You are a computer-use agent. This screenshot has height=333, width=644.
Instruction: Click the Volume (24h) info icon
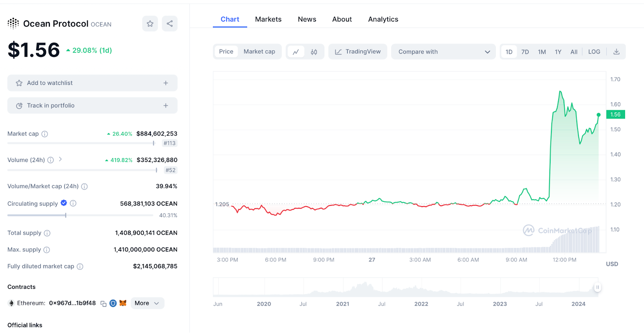(51, 160)
